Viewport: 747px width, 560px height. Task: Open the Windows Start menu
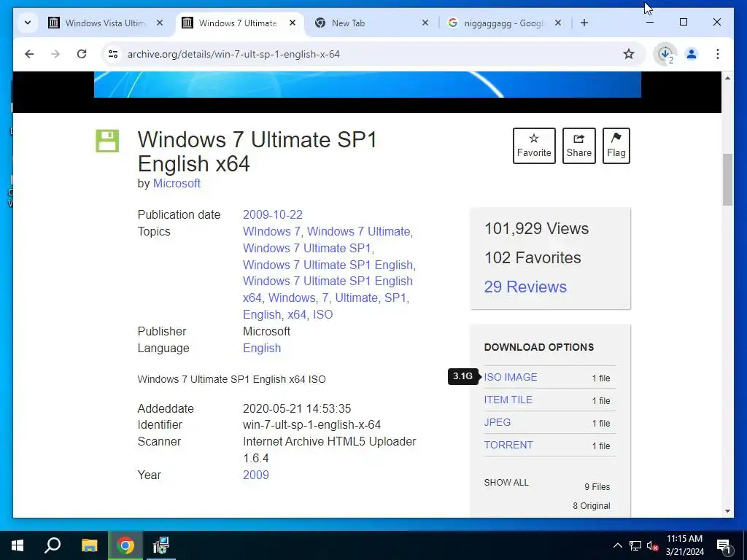18,545
